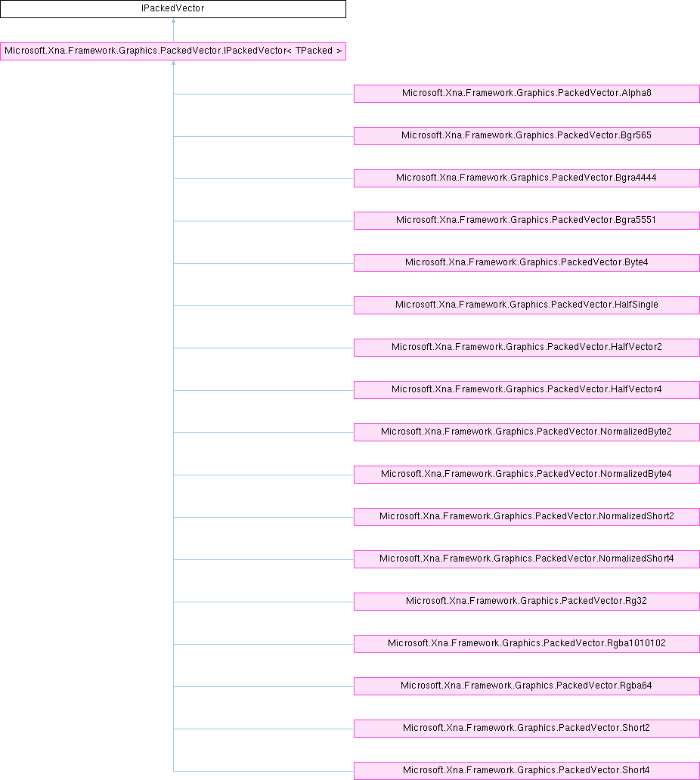Image resolution: width=700 pixels, height=780 pixels.
Task: Click the PackedVector.Bgra4444 node
Action: tap(527, 178)
